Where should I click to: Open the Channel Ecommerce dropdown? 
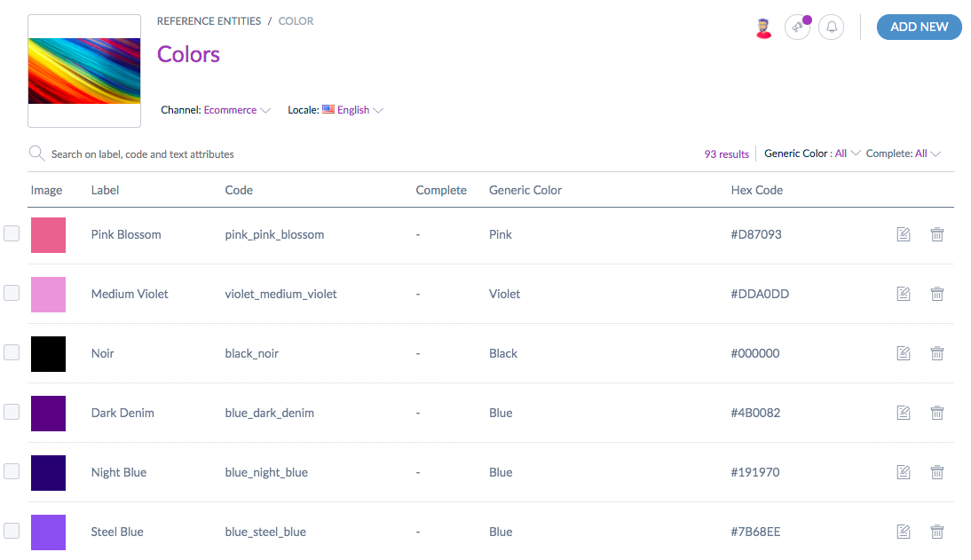click(237, 110)
